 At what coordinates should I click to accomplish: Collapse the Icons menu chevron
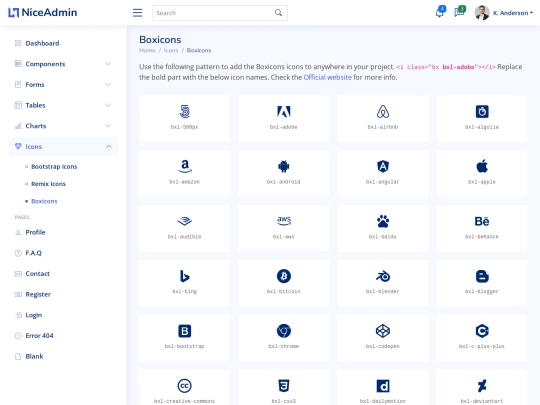pos(108,146)
